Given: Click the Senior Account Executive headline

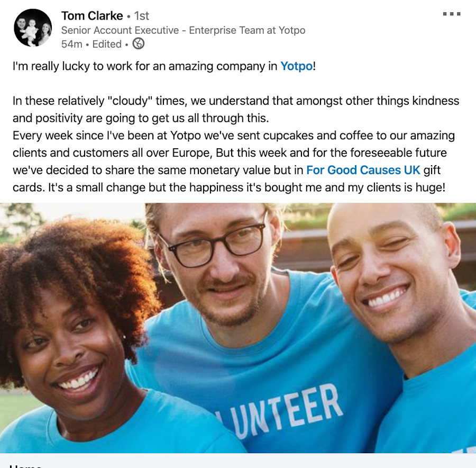Looking at the screenshot, I should (x=184, y=30).
